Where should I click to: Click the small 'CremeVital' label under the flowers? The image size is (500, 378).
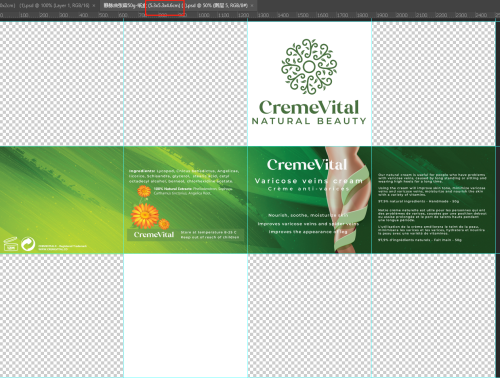154,235
